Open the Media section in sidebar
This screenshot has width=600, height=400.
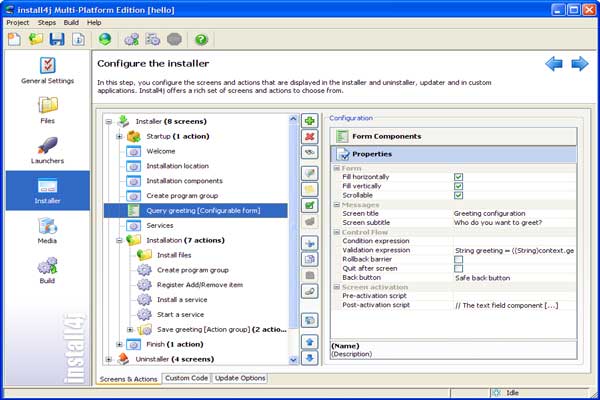click(x=47, y=228)
